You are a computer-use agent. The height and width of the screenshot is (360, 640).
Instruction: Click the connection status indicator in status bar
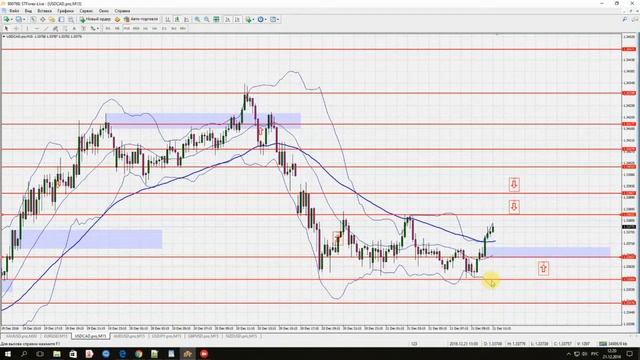(614, 344)
